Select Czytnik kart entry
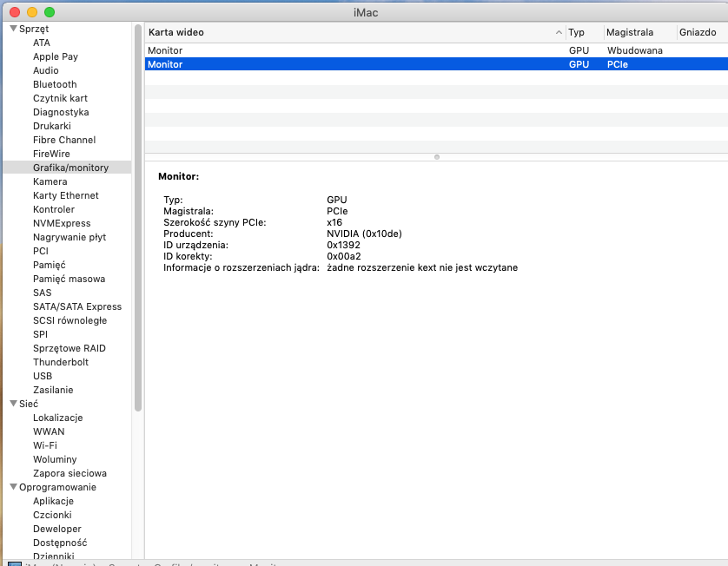The height and width of the screenshot is (566, 728). (x=60, y=98)
